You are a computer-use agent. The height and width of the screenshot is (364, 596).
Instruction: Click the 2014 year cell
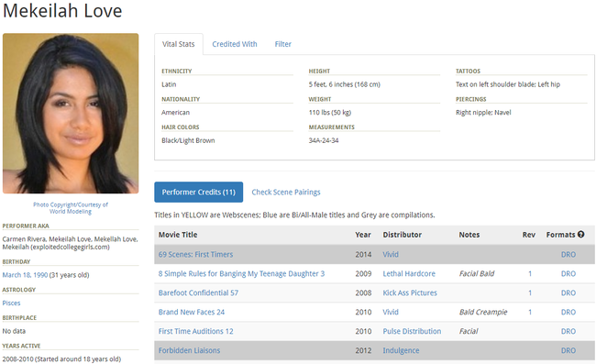[x=363, y=254]
